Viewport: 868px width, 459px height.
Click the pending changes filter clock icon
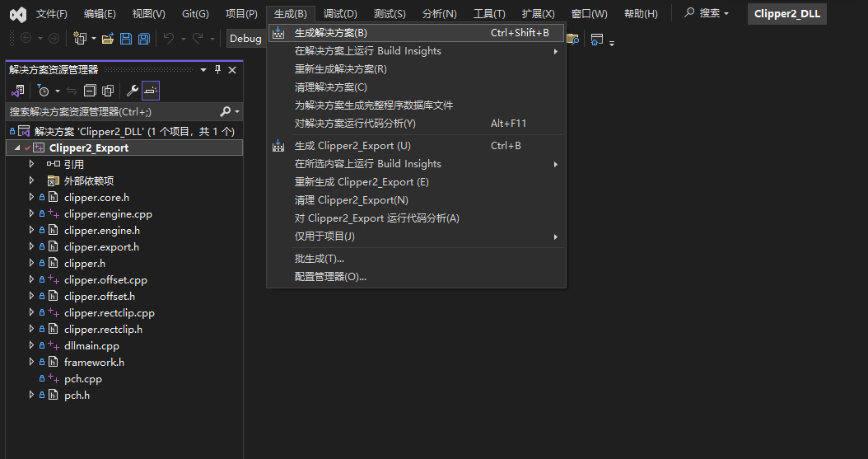[43, 91]
